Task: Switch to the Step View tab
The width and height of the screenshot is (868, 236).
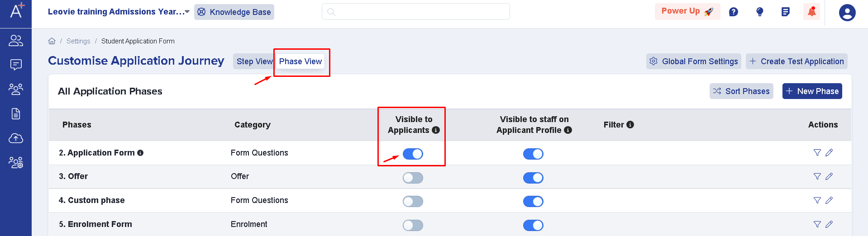Action: 254,61
